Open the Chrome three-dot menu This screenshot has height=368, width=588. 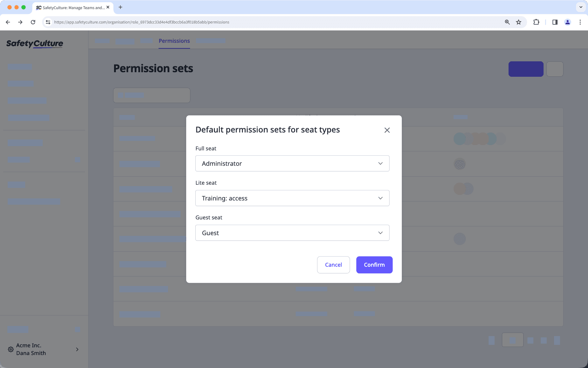point(580,22)
